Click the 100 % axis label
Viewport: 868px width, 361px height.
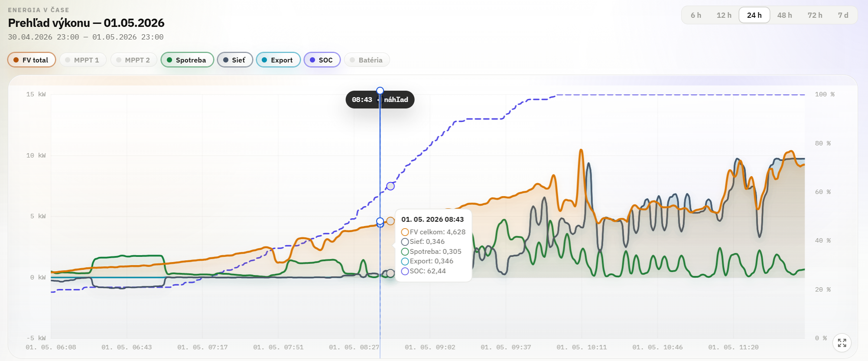(825, 95)
